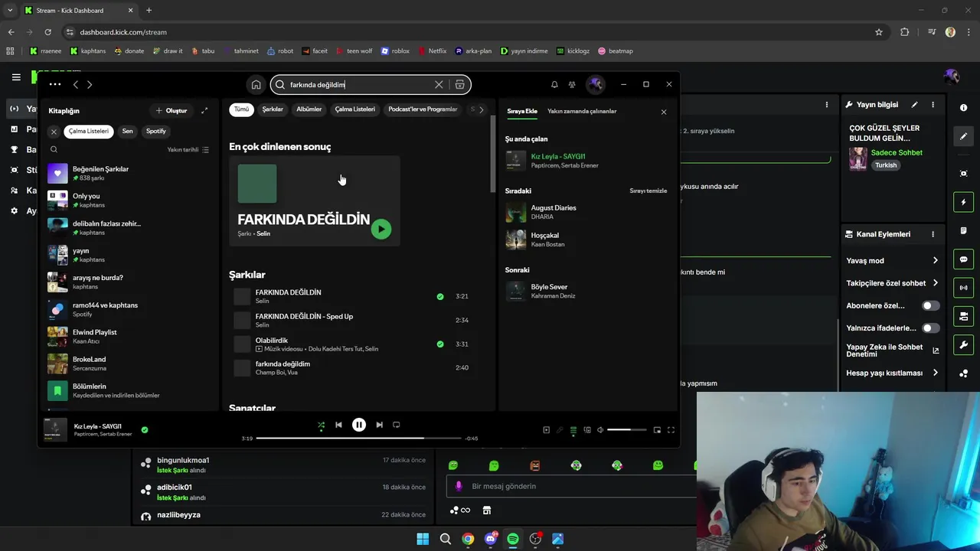Mute Spotify volume speaker icon
The width and height of the screenshot is (980, 551).
coord(600,430)
